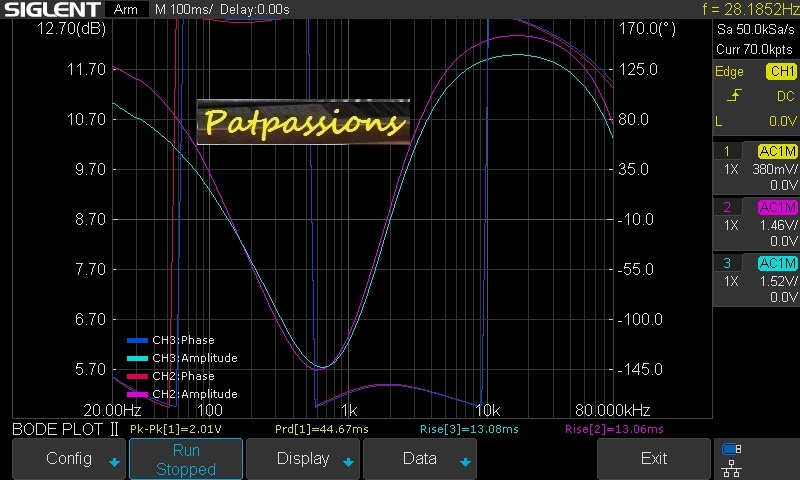This screenshot has height=480, width=800.
Task: Click the Arm trigger status indicator
Action: (x=125, y=9)
